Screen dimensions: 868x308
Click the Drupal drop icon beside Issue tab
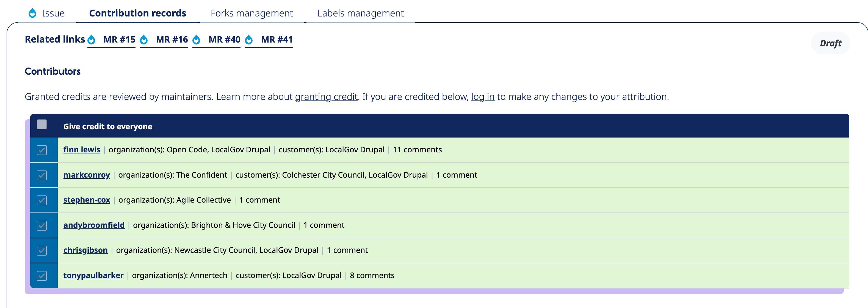coord(32,13)
